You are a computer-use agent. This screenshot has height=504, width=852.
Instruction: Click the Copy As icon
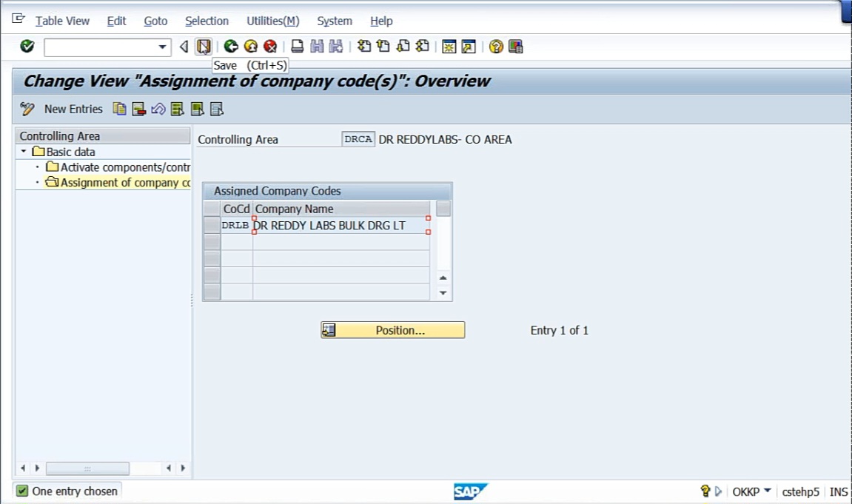coord(119,110)
